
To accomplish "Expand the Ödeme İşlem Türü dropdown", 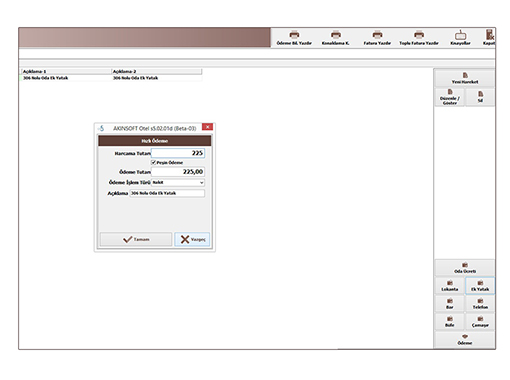I will pyautogui.click(x=178, y=182).
